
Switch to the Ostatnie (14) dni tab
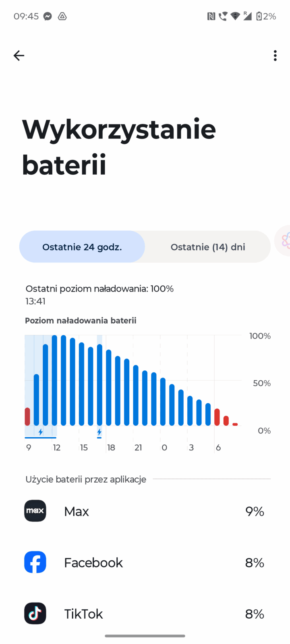click(x=208, y=247)
